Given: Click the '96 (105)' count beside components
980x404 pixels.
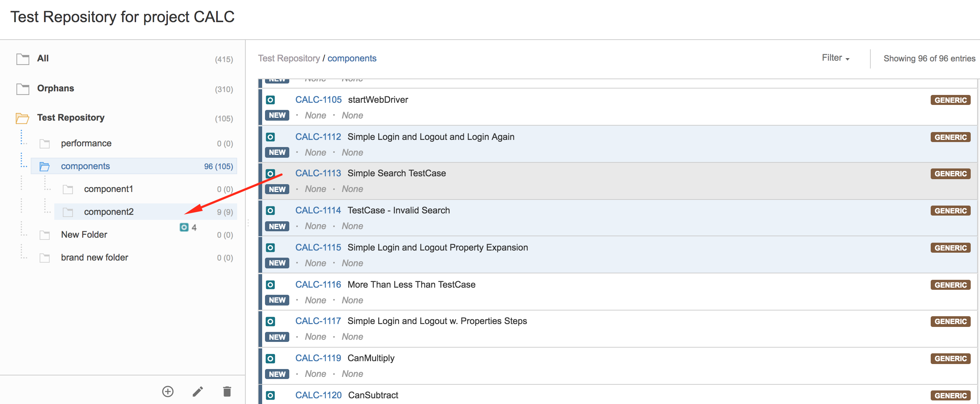Looking at the screenshot, I should pyautogui.click(x=218, y=166).
